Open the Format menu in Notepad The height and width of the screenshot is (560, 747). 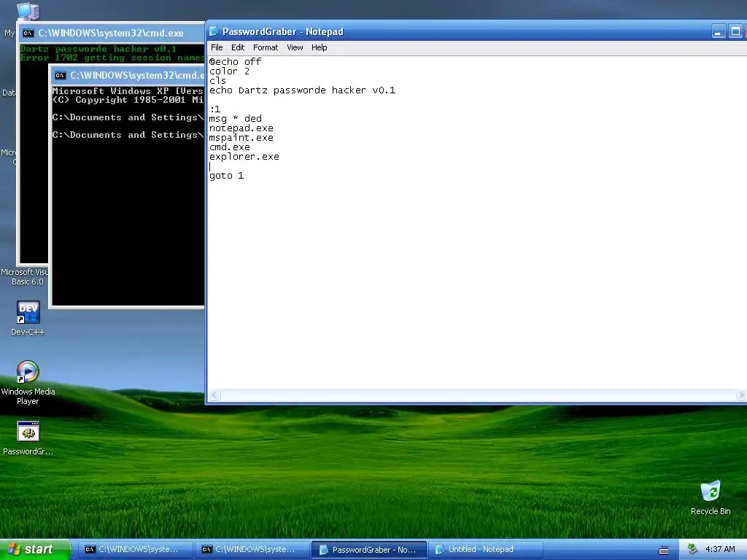(266, 47)
